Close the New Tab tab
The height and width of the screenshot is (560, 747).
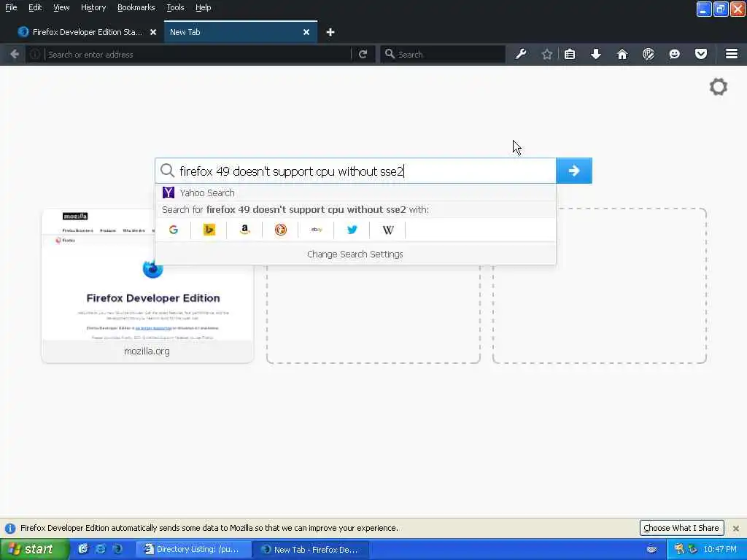pyautogui.click(x=306, y=32)
